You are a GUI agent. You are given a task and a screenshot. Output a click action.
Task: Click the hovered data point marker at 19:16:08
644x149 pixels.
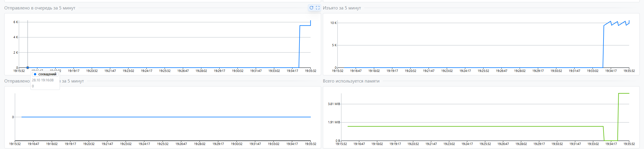click(28, 68)
